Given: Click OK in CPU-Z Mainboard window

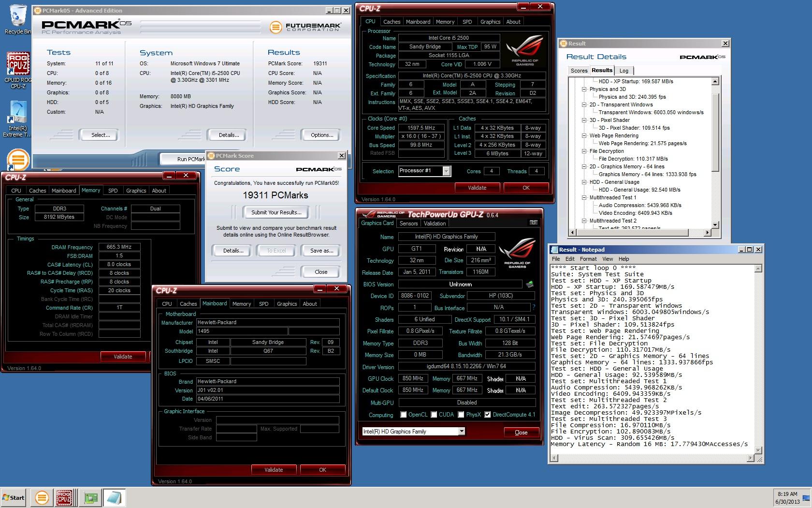Looking at the screenshot, I should 322,470.
